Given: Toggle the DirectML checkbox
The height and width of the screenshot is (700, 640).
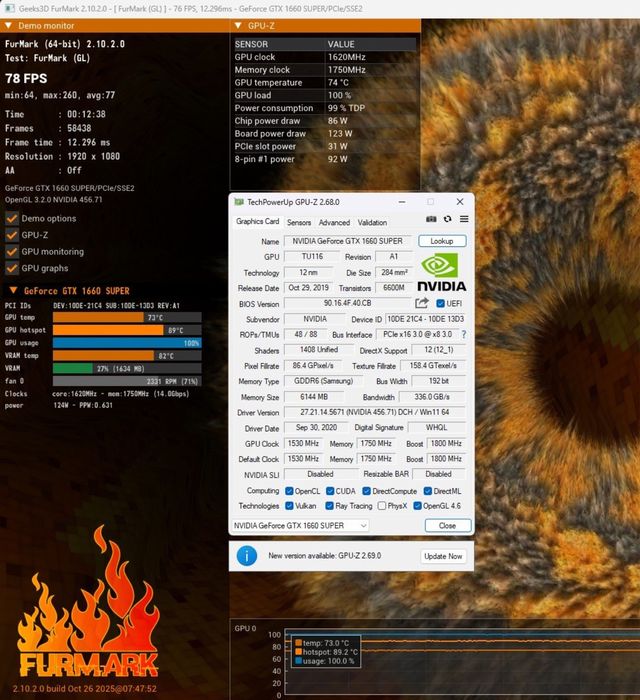Looking at the screenshot, I should [x=428, y=491].
